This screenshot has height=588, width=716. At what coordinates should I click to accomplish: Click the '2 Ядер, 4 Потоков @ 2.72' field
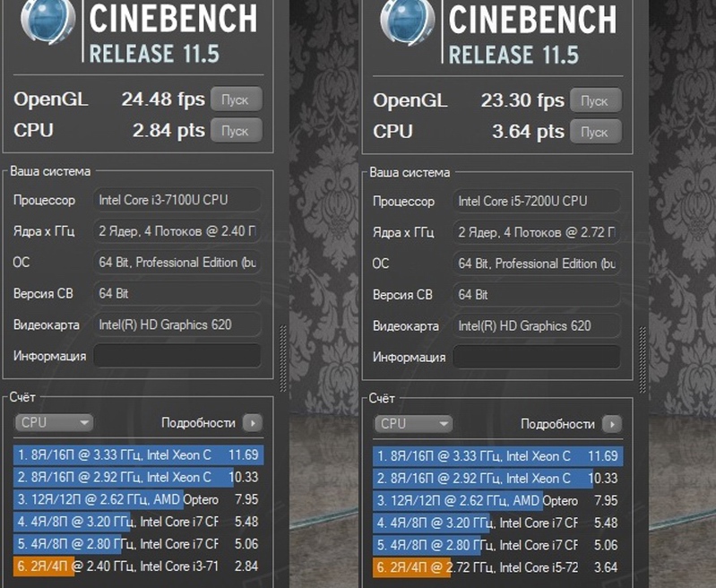(537, 232)
